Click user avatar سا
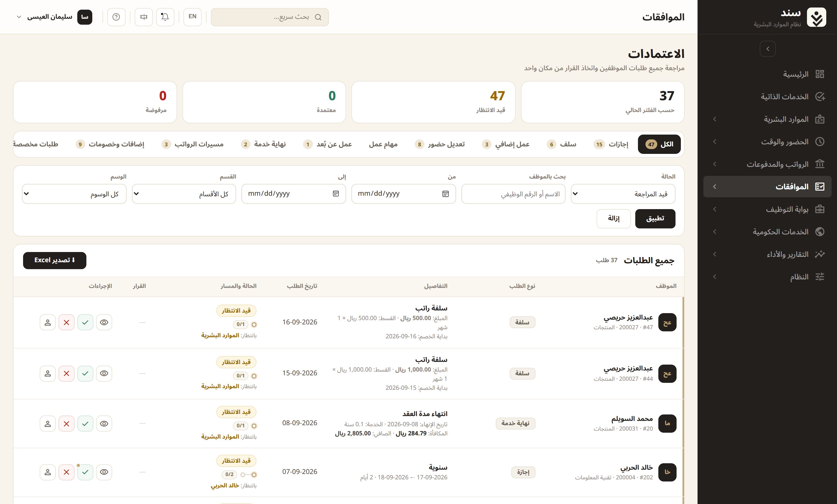Image resolution: width=837 pixels, height=504 pixels. pyautogui.click(x=85, y=17)
